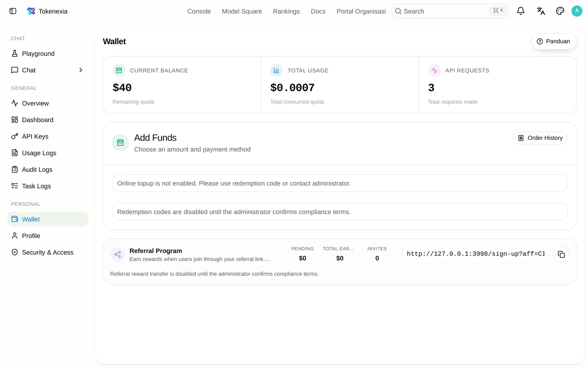Open the Panduan guide button
This screenshot has height=368, width=588.
point(553,41)
